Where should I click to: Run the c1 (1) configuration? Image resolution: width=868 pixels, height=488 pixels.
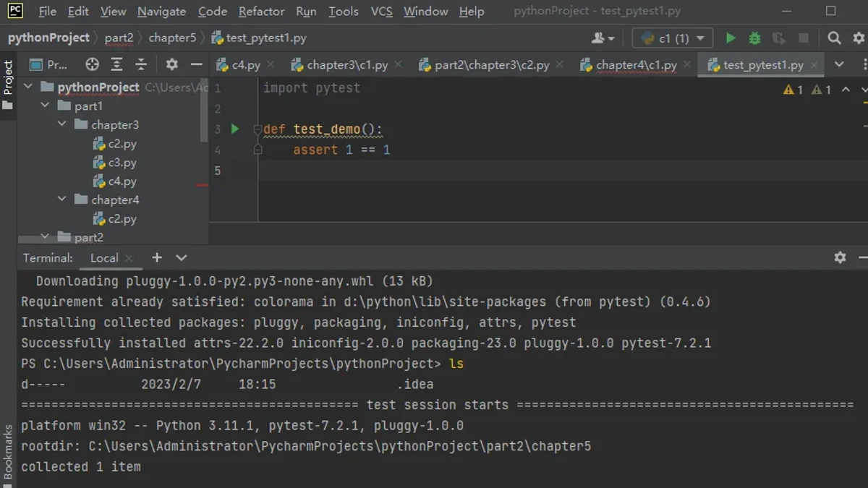tap(731, 38)
